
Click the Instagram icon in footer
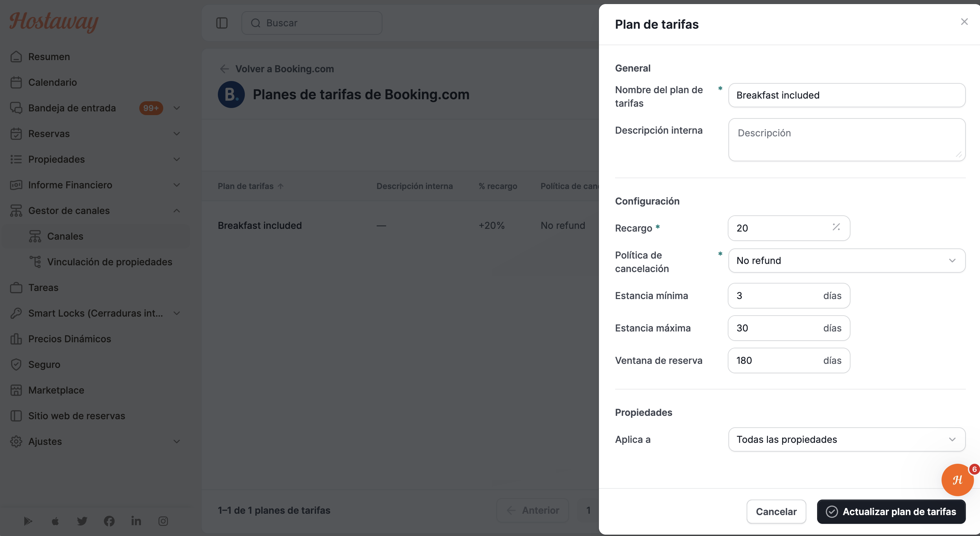coord(163,521)
